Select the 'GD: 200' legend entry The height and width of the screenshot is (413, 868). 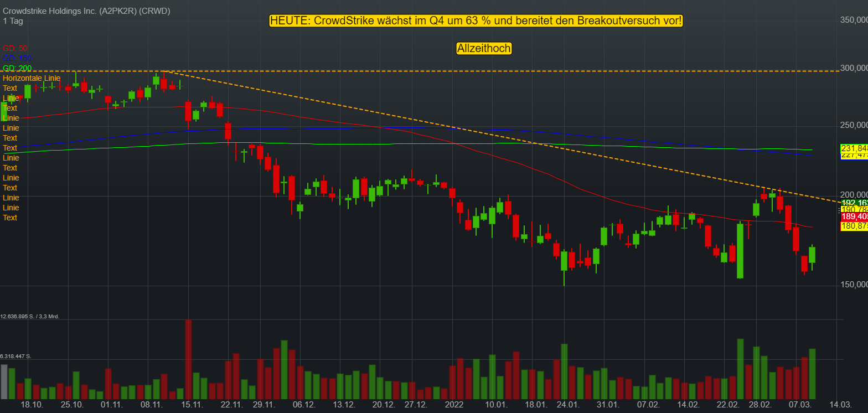17,68
